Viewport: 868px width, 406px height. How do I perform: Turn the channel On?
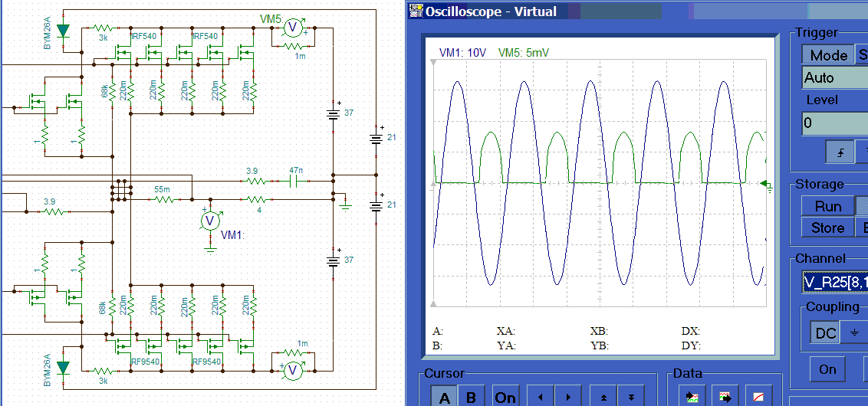point(827,369)
